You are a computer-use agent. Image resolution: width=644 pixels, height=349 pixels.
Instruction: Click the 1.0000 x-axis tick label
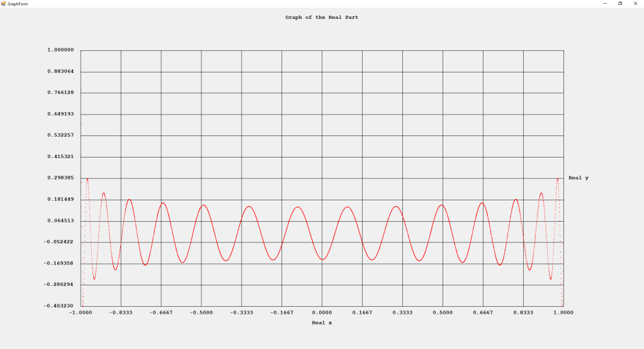[x=563, y=312]
